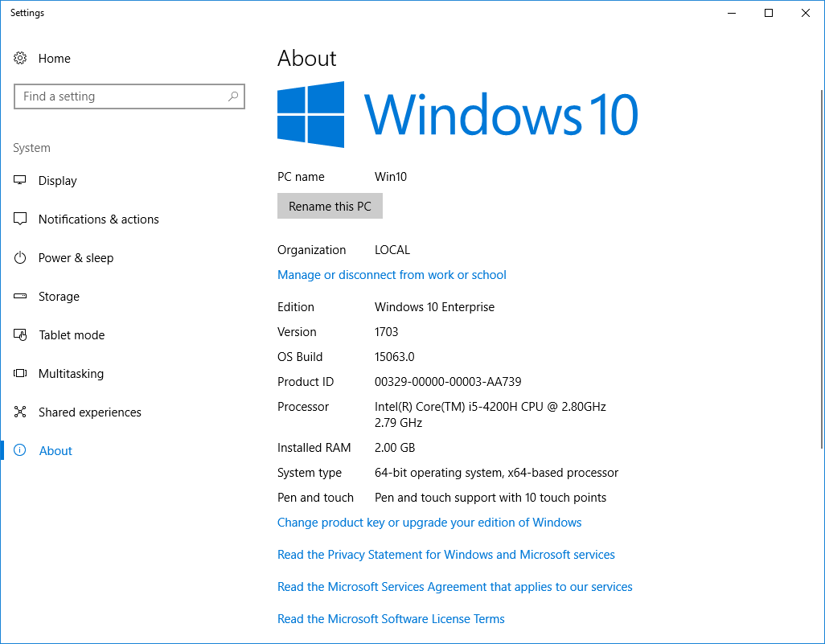Select Power & sleep section
The image size is (825, 644).
[x=76, y=258]
